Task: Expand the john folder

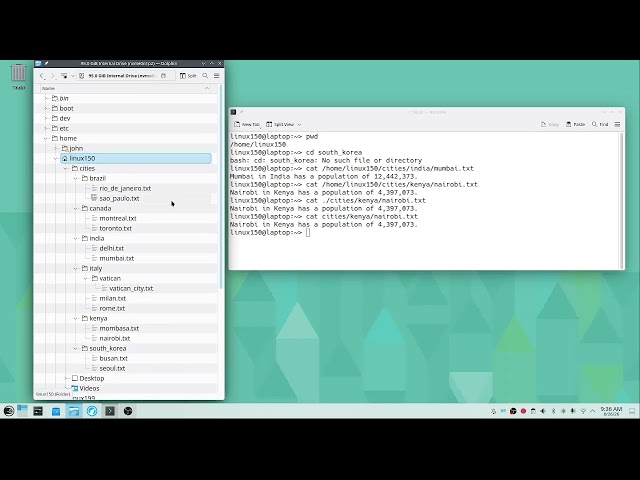Action: pos(56,149)
